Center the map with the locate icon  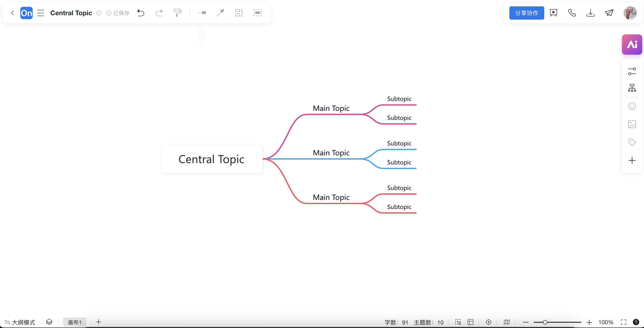488,322
